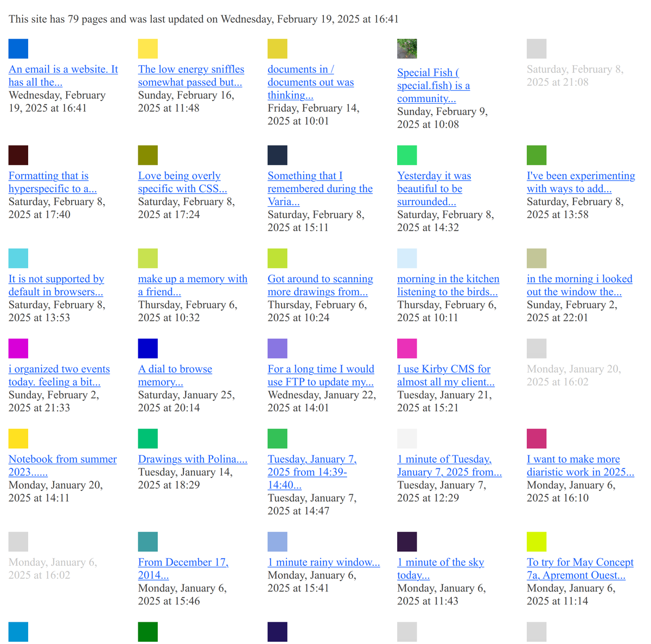This screenshot has width=651, height=644.
Task: Open "Drawings with Polina" link
Action: pos(193,459)
